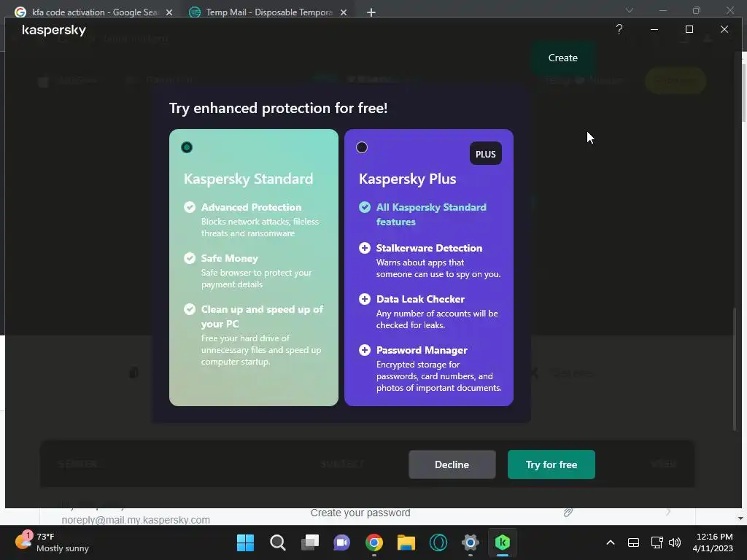Click the browser page scrollbar down arrow

(740, 518)
